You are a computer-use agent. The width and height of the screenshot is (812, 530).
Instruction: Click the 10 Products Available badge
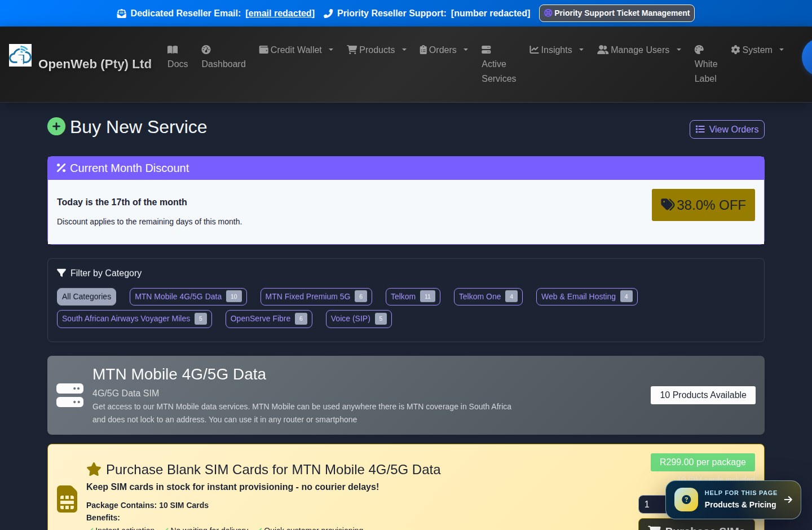(703, 395)
